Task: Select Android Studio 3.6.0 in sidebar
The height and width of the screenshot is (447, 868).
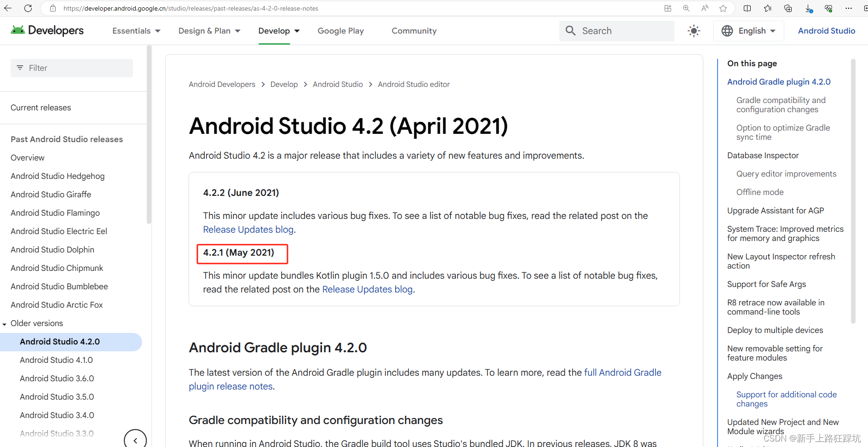Action: pos(57,378)
